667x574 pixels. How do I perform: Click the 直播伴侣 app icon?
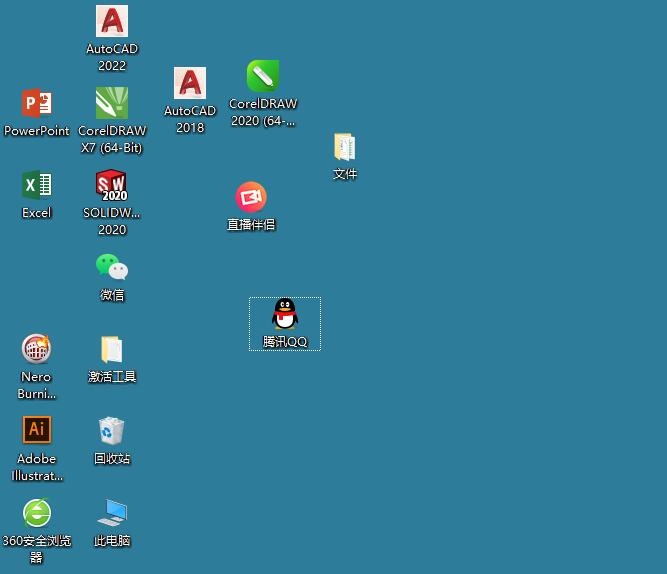tap(251, 197)
